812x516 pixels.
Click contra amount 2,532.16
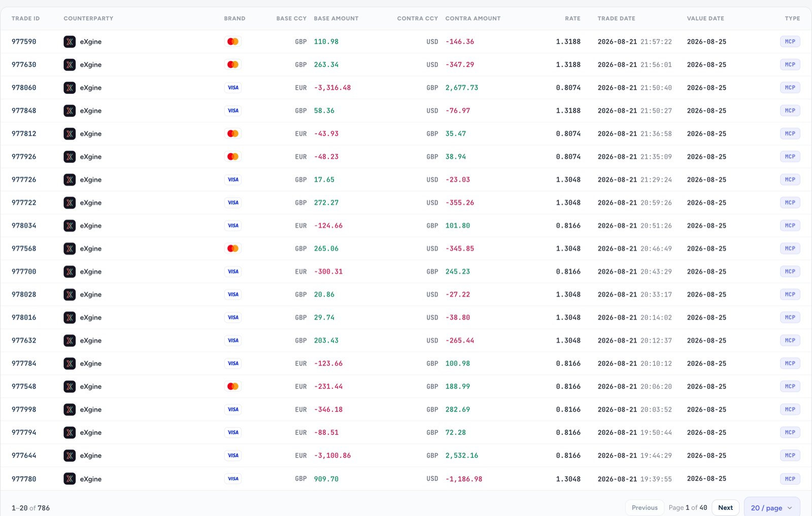coord(462,456)
